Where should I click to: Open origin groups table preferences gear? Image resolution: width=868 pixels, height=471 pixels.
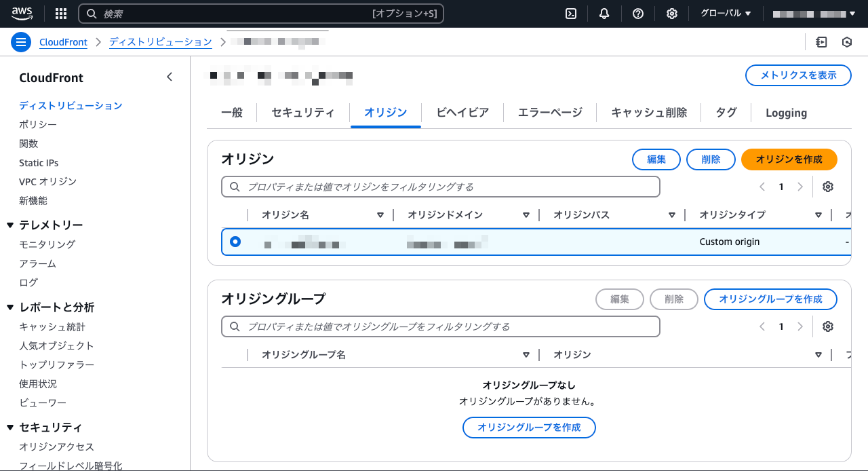point(828,326)
